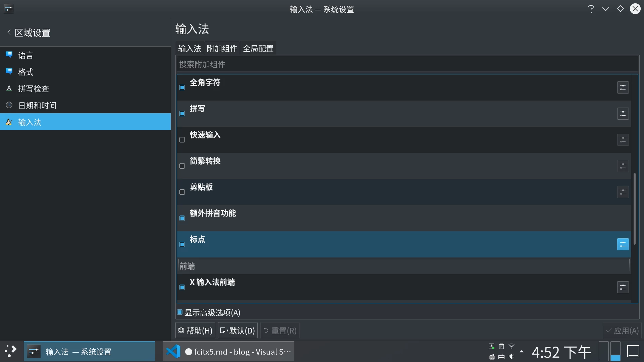This screenshot has width=644, height=362.
Task: Expand hidden system tray icons arrow
Action: click(522, 352)
